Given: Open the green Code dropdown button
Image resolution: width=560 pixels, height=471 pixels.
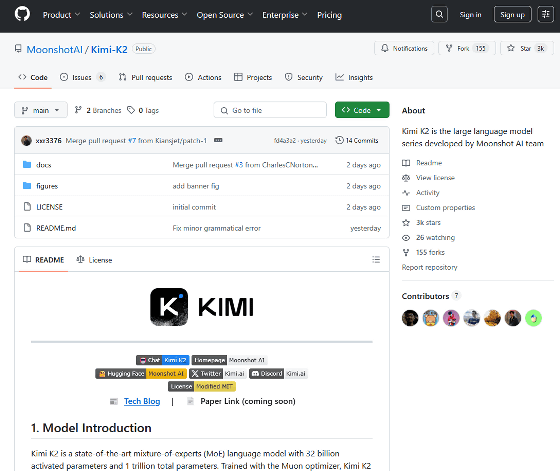Looking at the screenshot, I should (362, 110).
